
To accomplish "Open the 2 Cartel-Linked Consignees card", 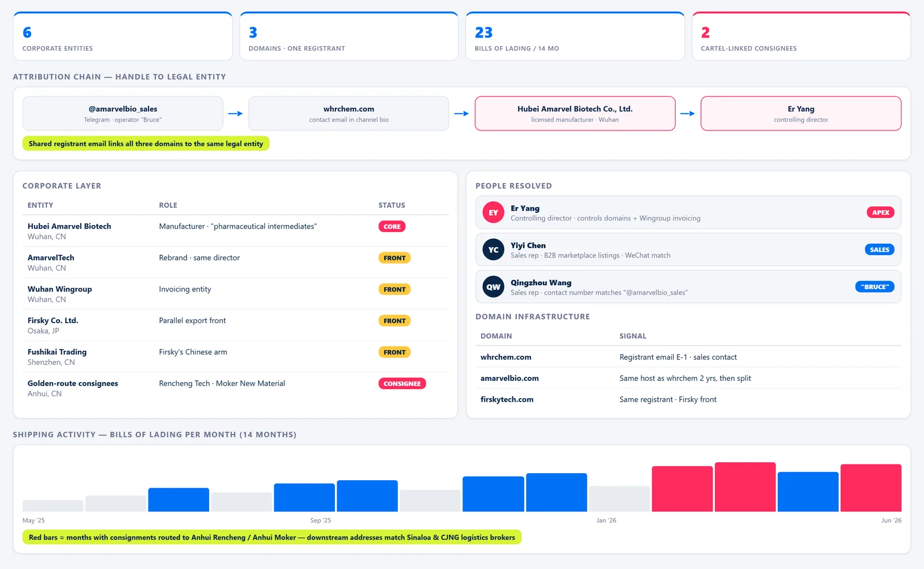I will click(x=801, y=36).
